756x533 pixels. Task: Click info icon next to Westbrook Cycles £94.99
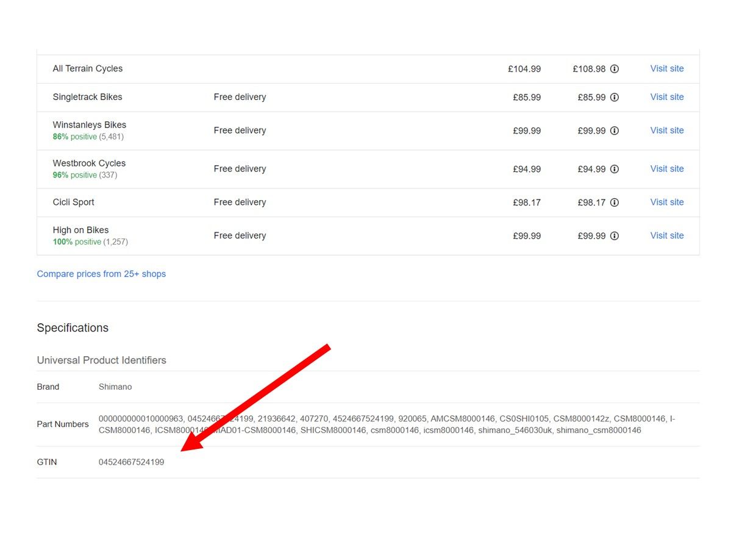(615, 170)
